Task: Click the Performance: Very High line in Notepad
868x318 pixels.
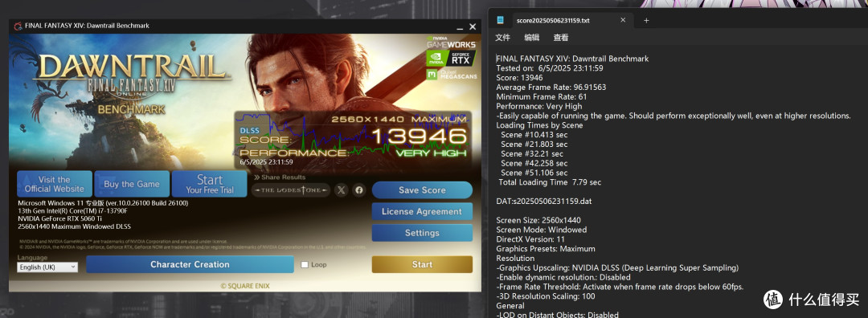Action: point(538,106)
